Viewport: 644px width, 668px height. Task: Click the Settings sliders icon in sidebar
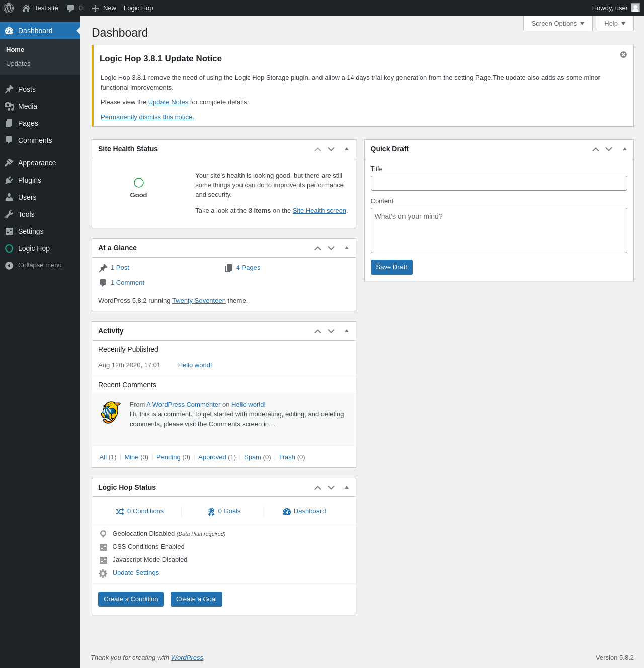9,231
